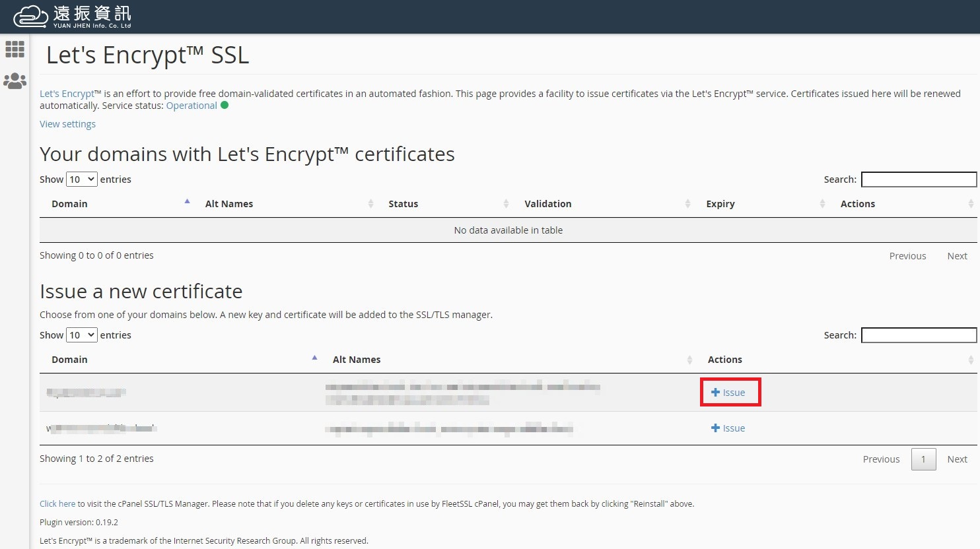
Task: Click the Actions header in new certificate table
Action: pyautogui.click(x=725, y=360)
